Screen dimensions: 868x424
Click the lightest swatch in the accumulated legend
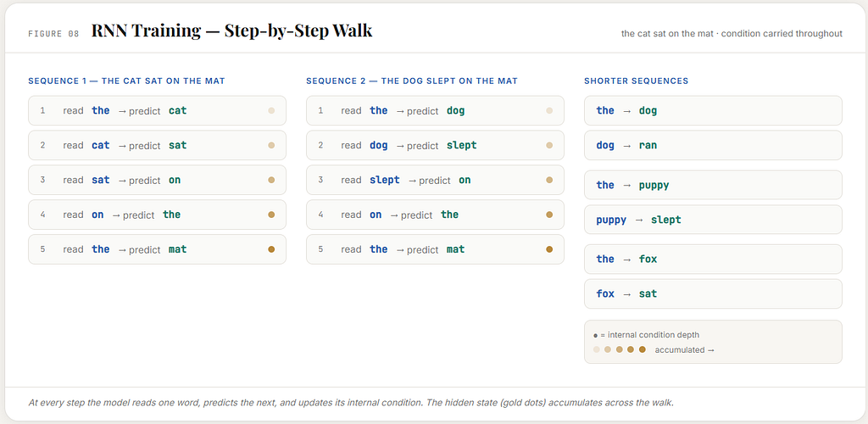pyautogui.click(x=596, y=349)
